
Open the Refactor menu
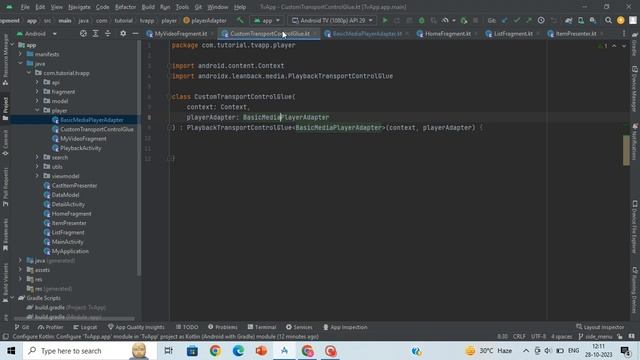coord(125,7)
